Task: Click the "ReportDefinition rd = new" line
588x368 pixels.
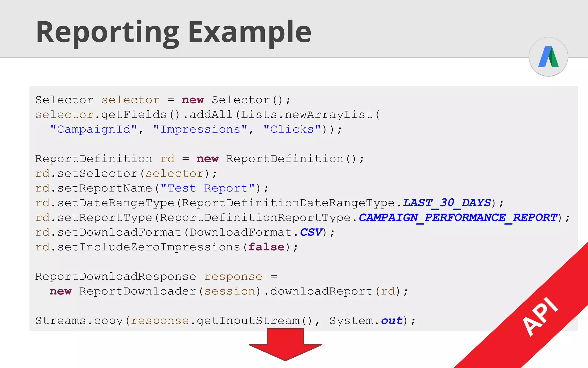Action: [x=200, y=159]
